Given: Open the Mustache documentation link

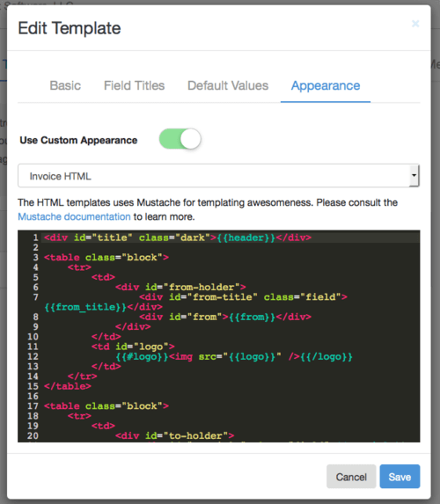Looking at the screenshot, I should pos(74,216).
